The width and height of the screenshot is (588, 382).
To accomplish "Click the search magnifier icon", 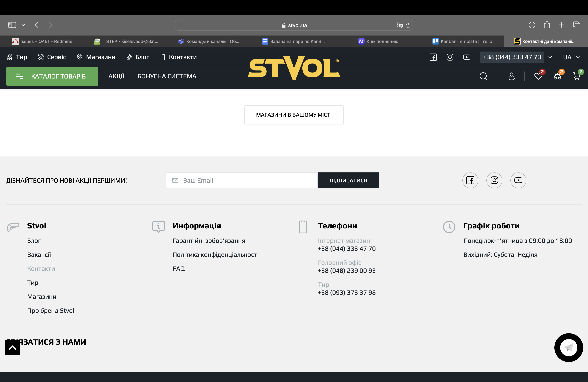I will (x=483, y=76).
